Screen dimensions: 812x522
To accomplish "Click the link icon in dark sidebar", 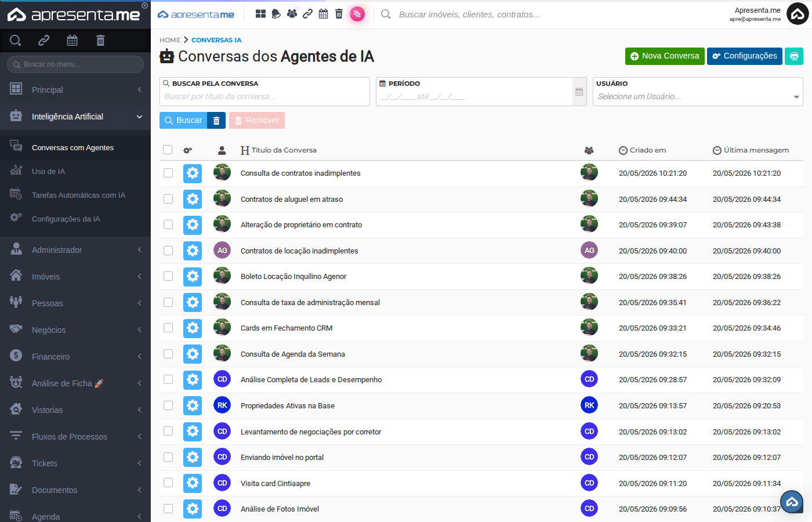I will point(43,40).
